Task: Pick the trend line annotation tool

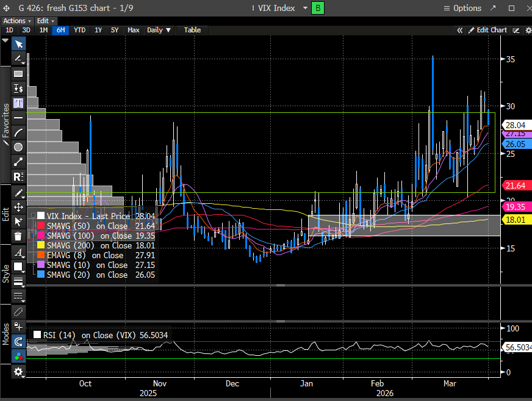Action: point(18,59)
